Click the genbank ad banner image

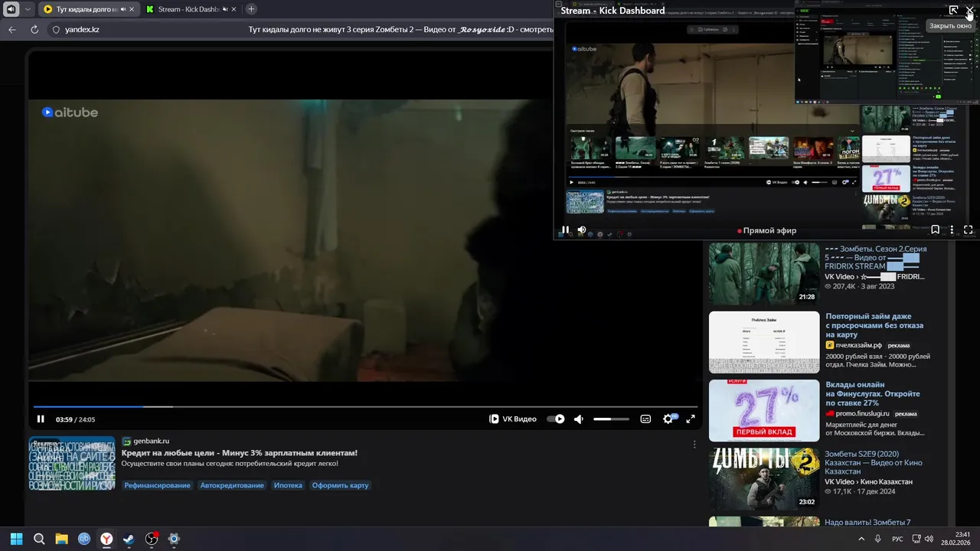72,463
